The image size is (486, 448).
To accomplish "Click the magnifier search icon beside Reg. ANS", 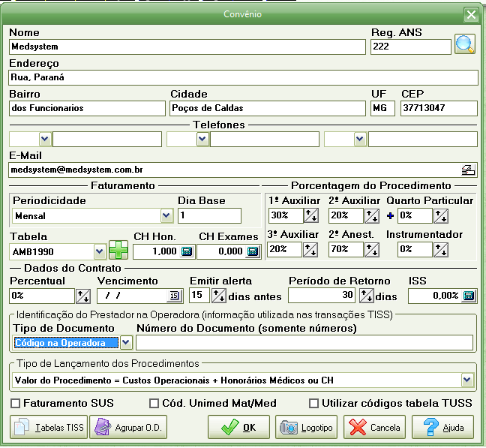I will point(465,45).
